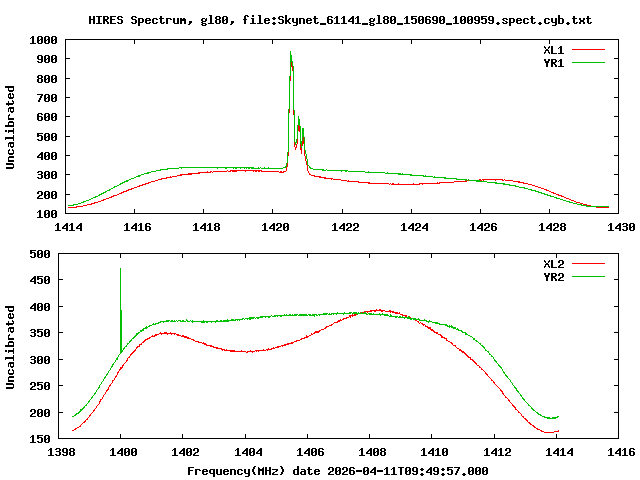Click the red XL1 legend line sample

(588, 50)
